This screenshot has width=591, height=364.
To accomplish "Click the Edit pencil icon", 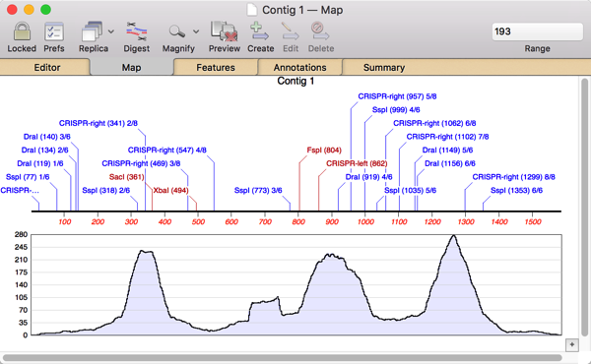I will click(x=291, y=31).
